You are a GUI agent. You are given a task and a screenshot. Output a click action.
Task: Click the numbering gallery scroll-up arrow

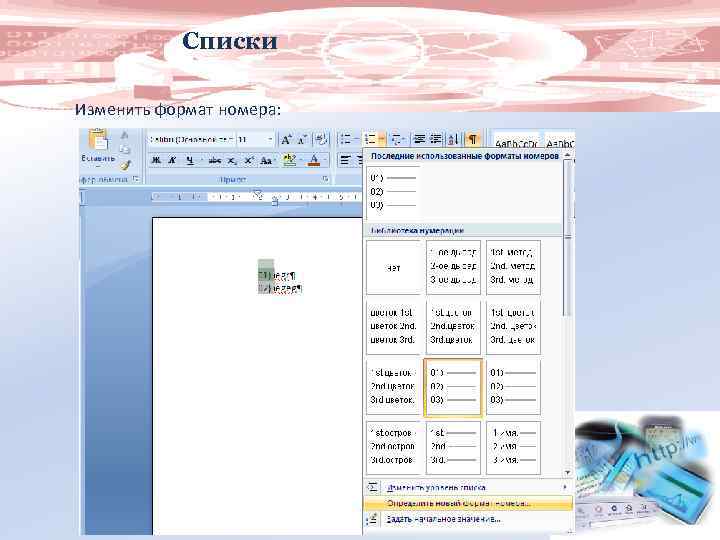coord(568,156)
